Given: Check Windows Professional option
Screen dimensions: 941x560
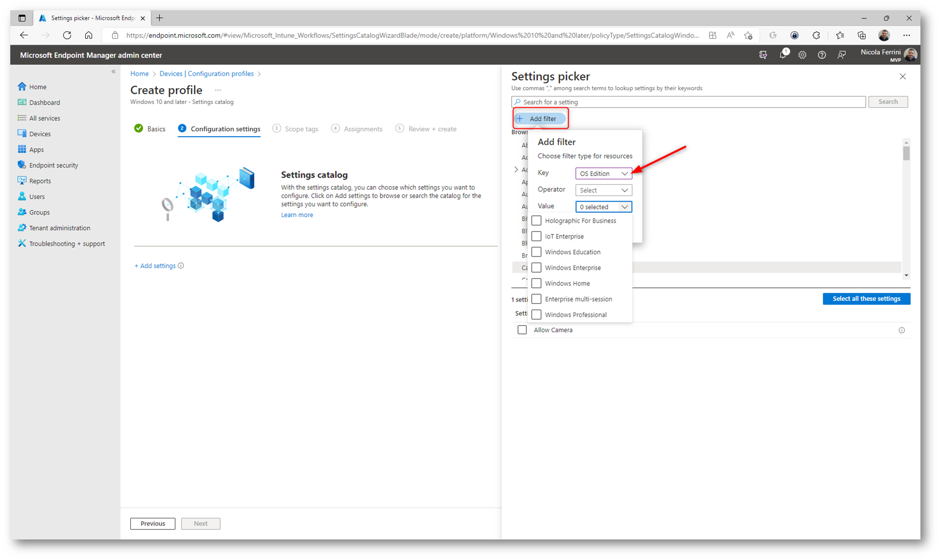Looking at the screenshot, I should pyautogui.click(x=537, y=315).
